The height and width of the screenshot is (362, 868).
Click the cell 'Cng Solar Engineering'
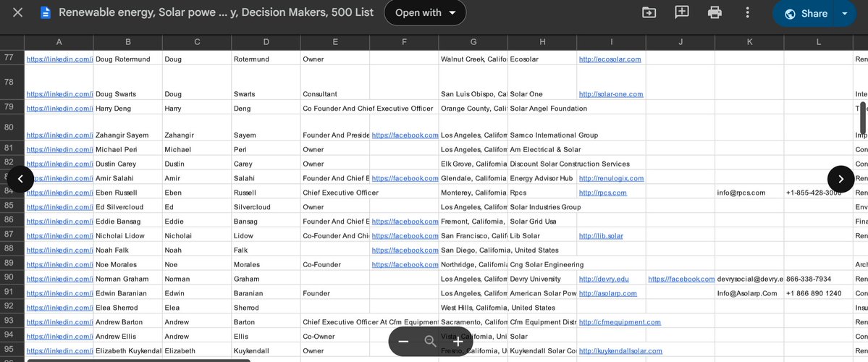[x=547, y=264]
